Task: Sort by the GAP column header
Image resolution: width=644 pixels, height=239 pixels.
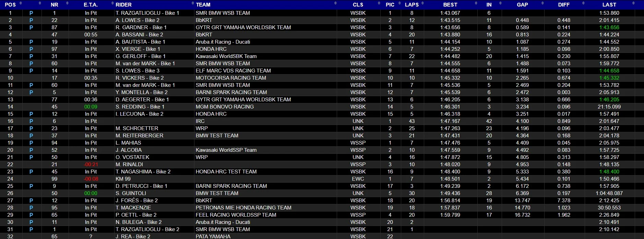Action: [522, 4]
